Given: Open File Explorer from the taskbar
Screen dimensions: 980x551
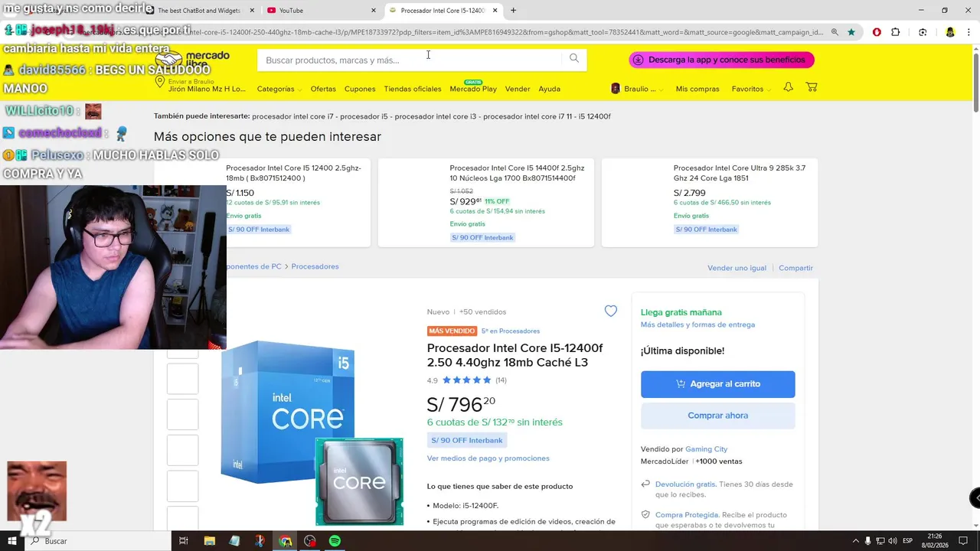Looking at the screenshot, I should coord(209,541).
